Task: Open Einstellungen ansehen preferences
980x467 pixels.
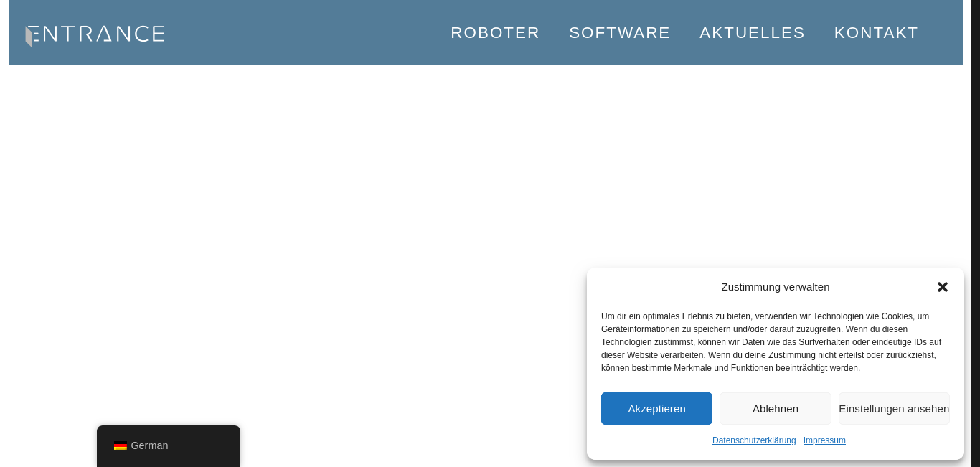Action: click(894, 408)
